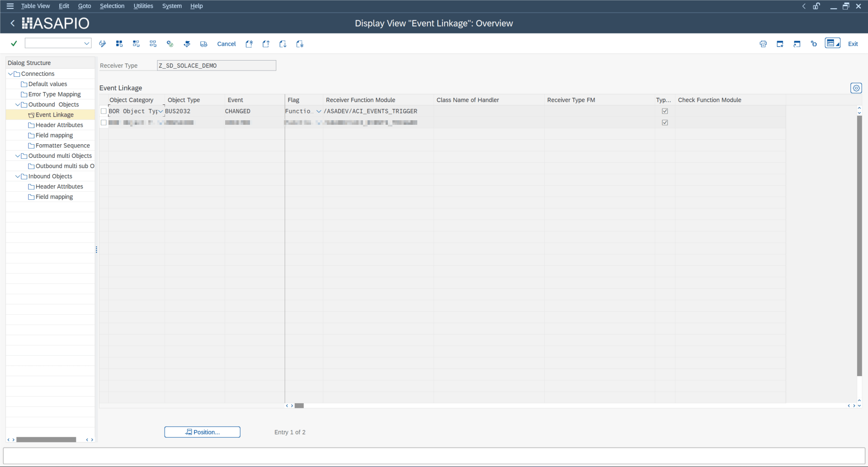Click the Display/Change pencil-glasses icon

click(x=103, y=44)
